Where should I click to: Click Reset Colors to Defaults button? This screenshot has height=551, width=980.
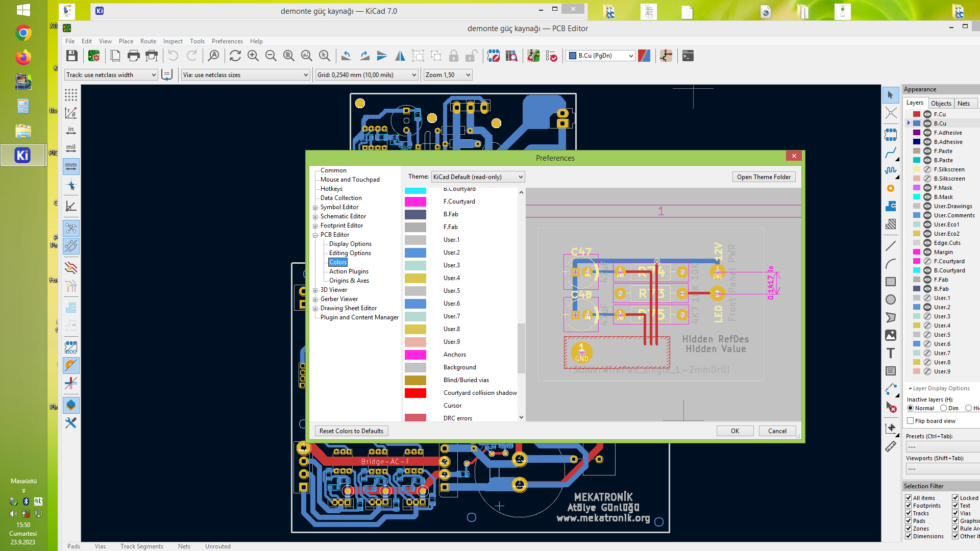pos(351,431)
